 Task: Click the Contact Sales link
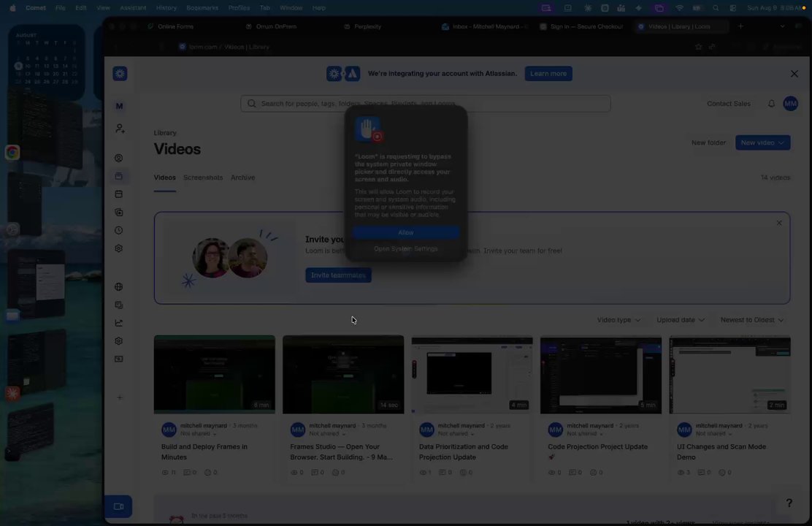coord(729,104)
